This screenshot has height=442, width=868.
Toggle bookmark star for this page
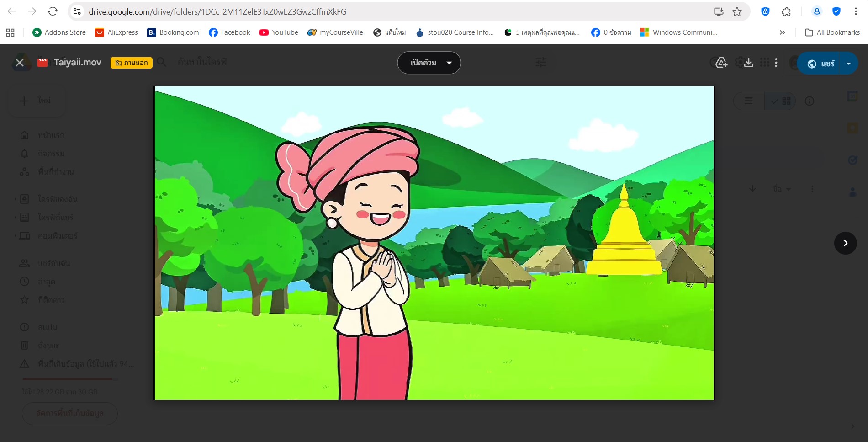pyautogui.click(x=737, y=12)
